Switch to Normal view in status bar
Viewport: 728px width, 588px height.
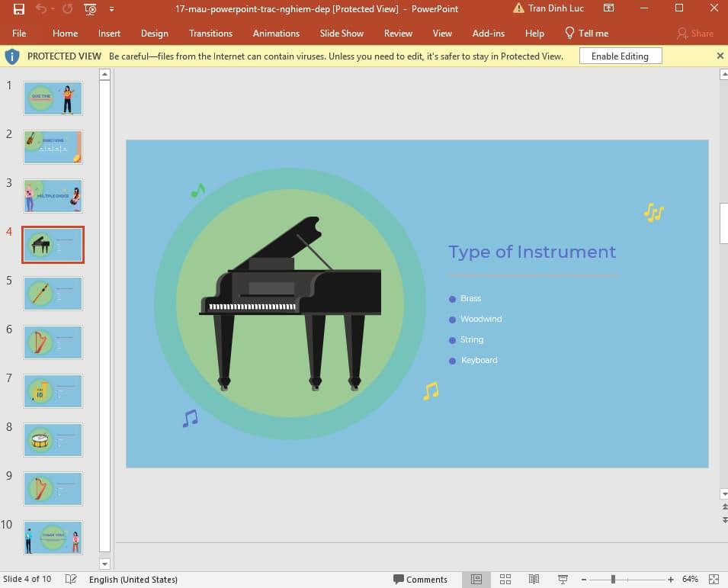pos(476,580)
